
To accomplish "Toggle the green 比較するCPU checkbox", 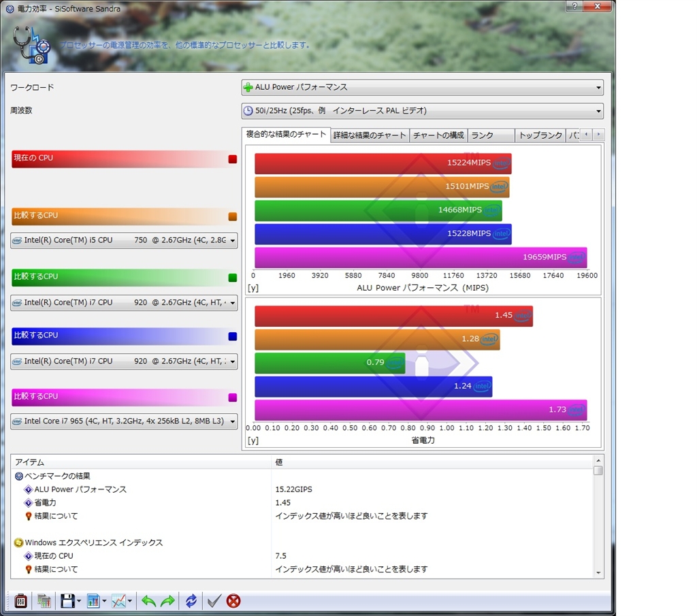I will coord(233,278).
